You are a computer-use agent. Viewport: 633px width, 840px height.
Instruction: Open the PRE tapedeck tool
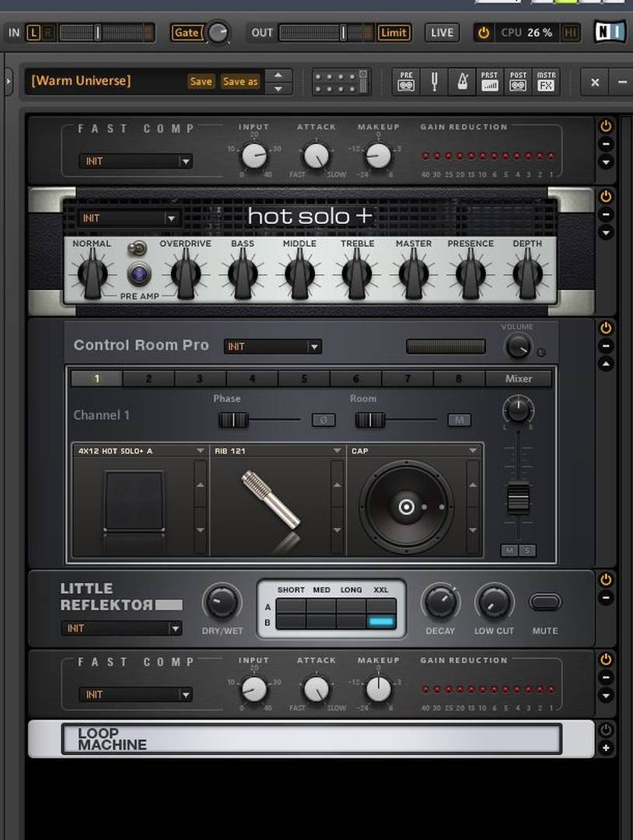[407, 82]
